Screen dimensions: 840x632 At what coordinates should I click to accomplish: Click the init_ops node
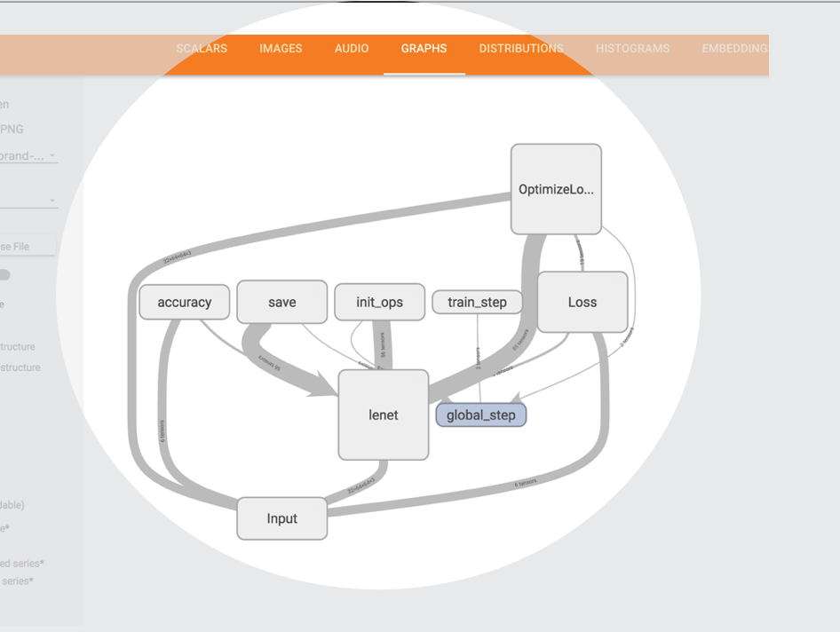pos(379,303)
